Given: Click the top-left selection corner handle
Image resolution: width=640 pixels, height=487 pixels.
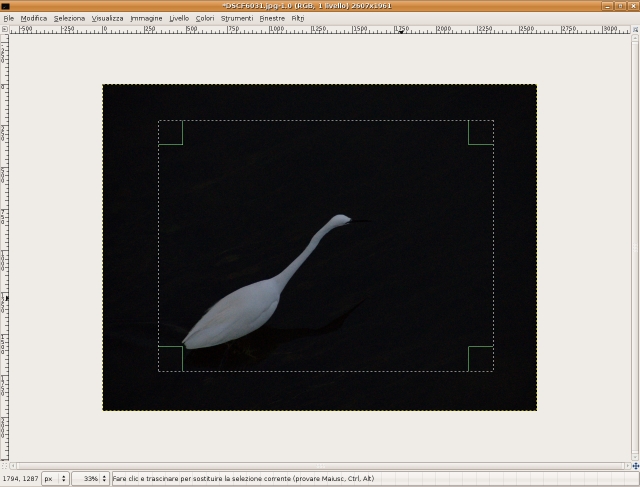Looking at the screenshot, I should (171, 133).
